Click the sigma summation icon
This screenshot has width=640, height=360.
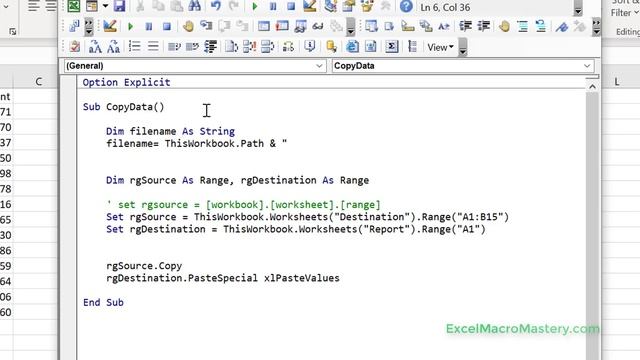[x=391, y=47]
